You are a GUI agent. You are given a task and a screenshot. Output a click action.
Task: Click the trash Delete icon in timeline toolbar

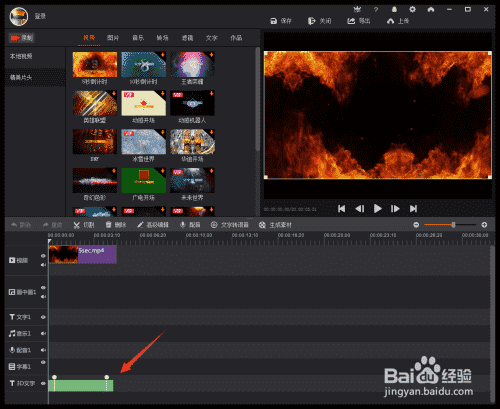click(108, 225)
